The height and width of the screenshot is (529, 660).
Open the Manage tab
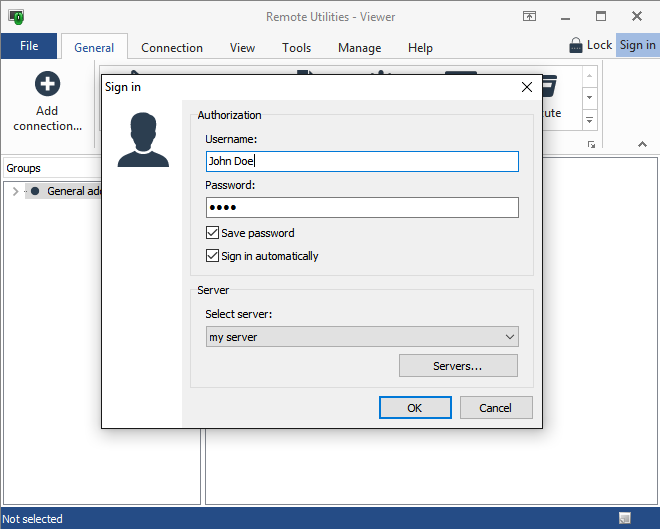click(359, 48)
